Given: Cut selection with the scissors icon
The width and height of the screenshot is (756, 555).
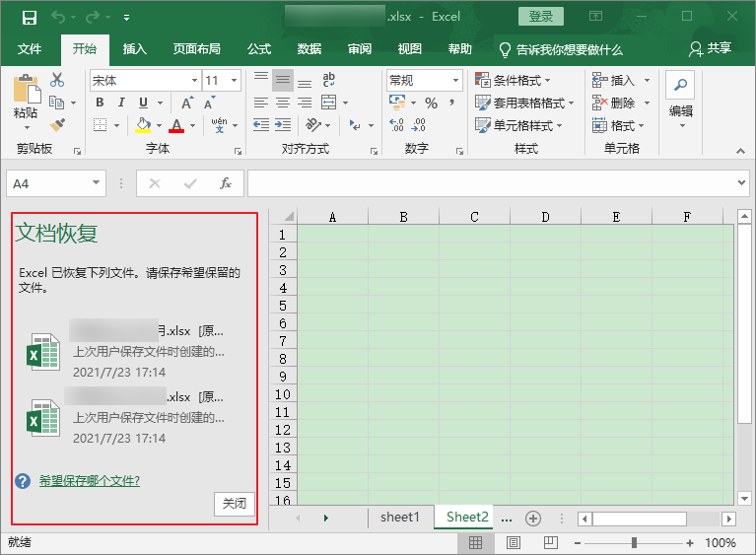Looking at the screenshot, I should tap(57, 80).
